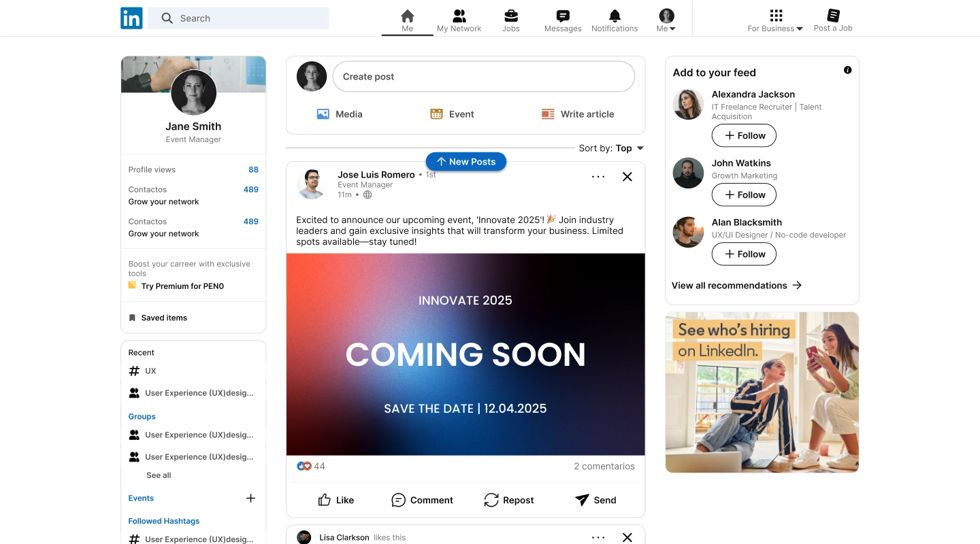Open the My Network icon
This screenshot has width=980, height=544.
point(459,16)
